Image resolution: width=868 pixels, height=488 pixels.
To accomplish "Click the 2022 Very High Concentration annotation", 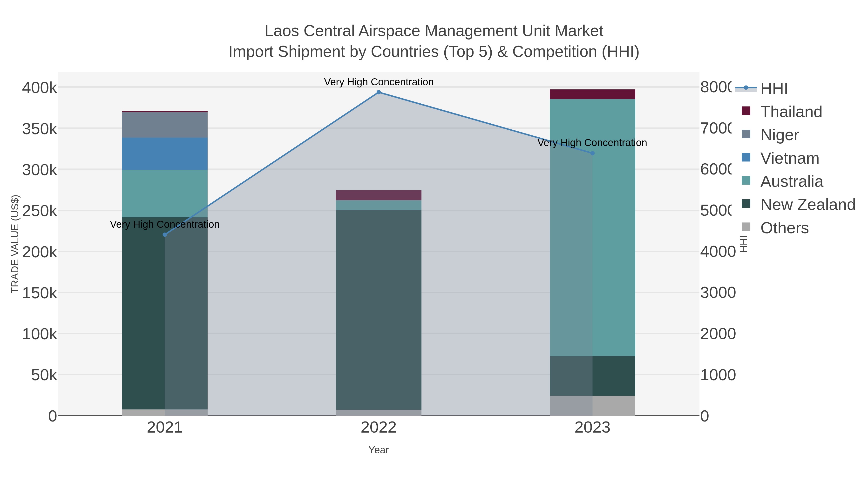I will [x=379, y=82].
